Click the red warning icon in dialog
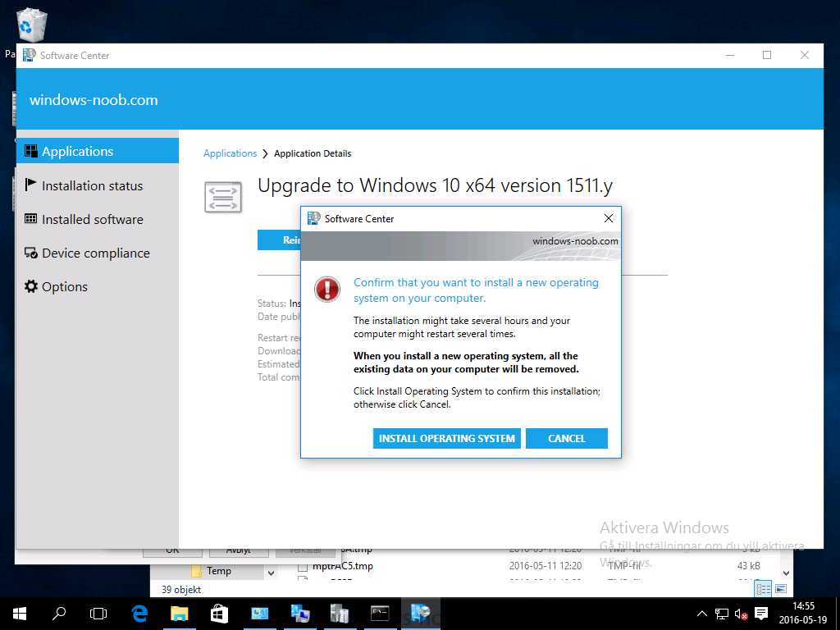This screenshot has width=840, height=630. pos(326,290)
